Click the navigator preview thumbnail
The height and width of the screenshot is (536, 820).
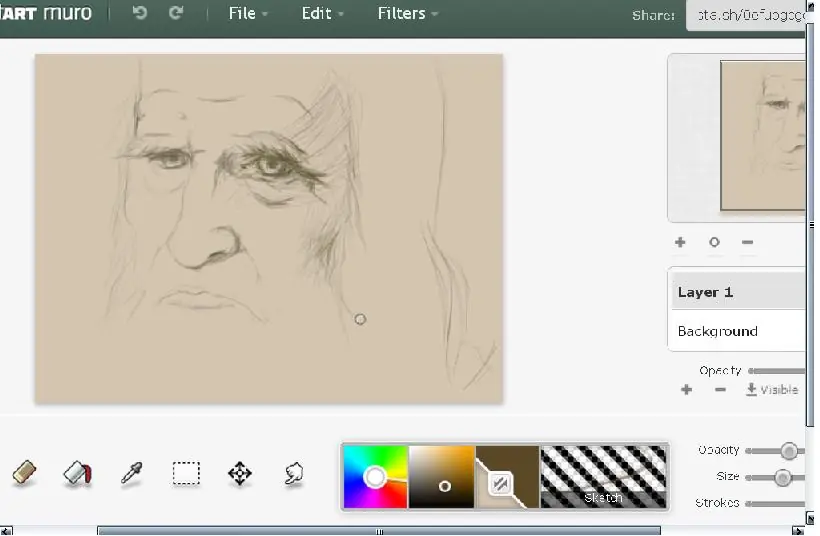763,136
